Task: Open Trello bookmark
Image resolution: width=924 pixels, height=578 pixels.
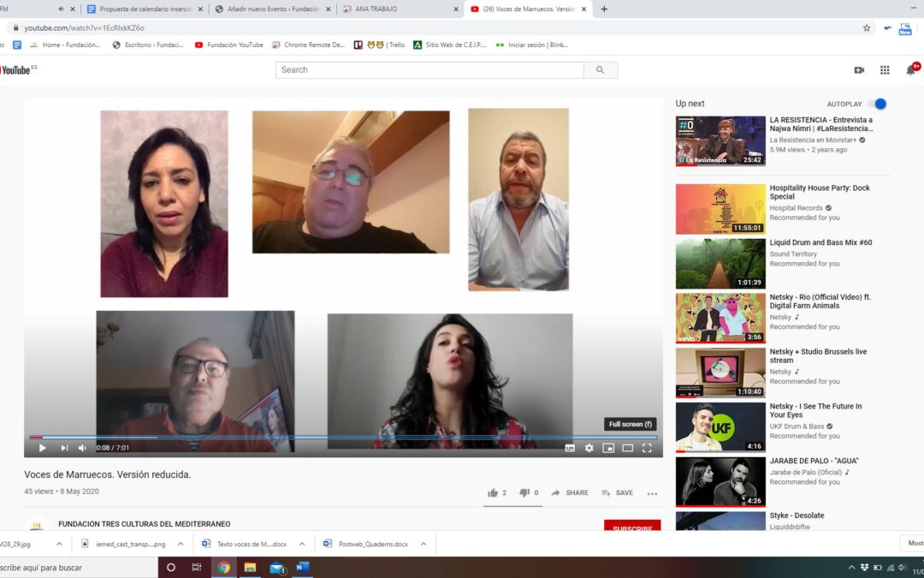Action: click(380, 45)
